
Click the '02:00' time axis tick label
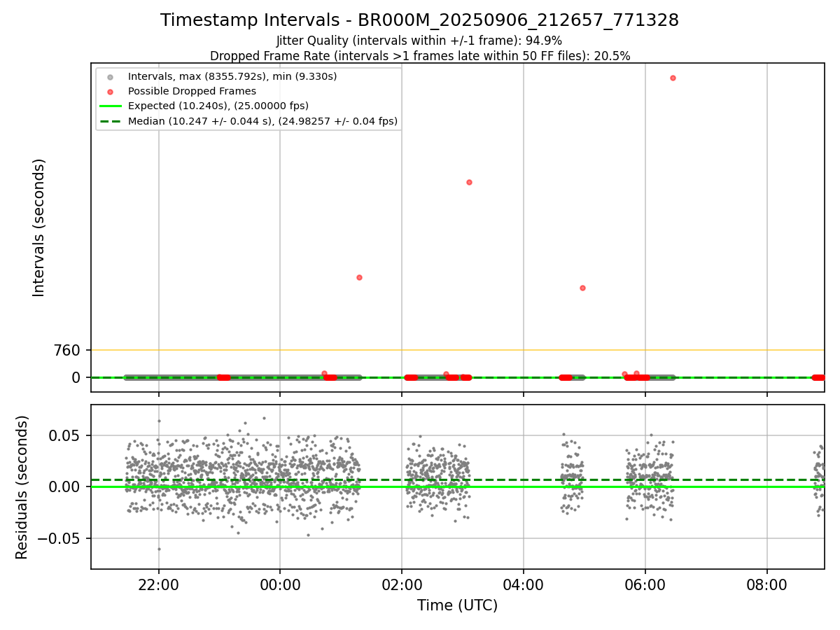click(402, 584)
